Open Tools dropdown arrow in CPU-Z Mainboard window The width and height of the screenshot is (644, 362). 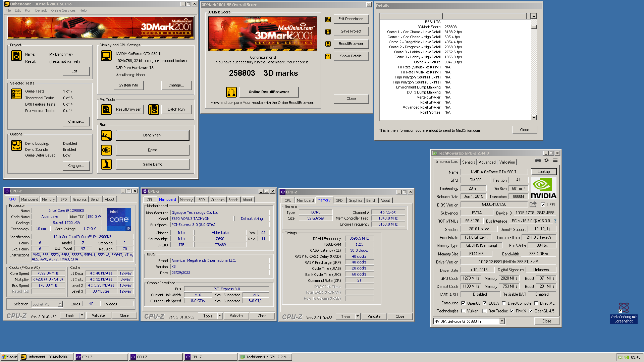point(220,316)
